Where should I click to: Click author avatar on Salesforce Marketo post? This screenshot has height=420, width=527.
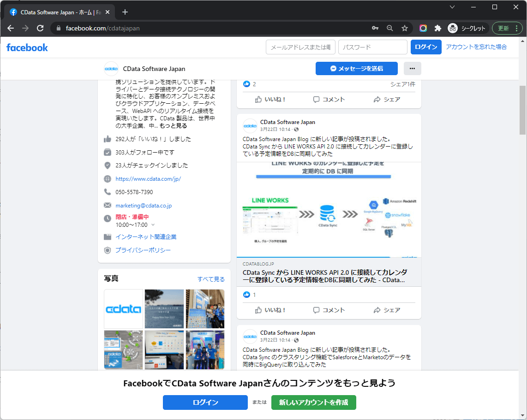(250, 337)
